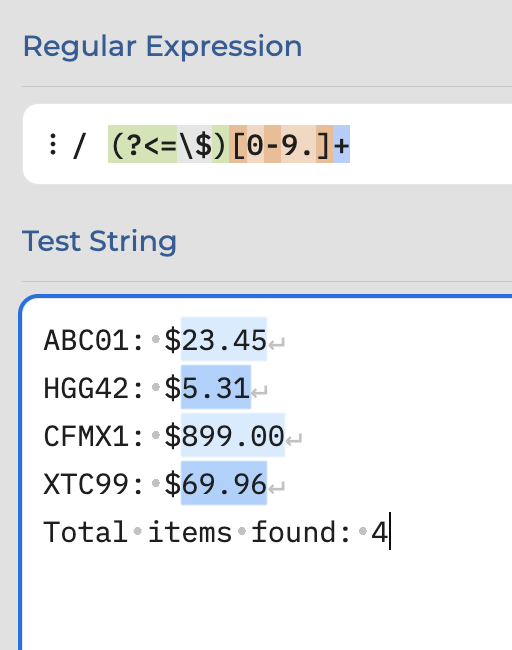Select the highlighted match 23.45

(224, 339)
